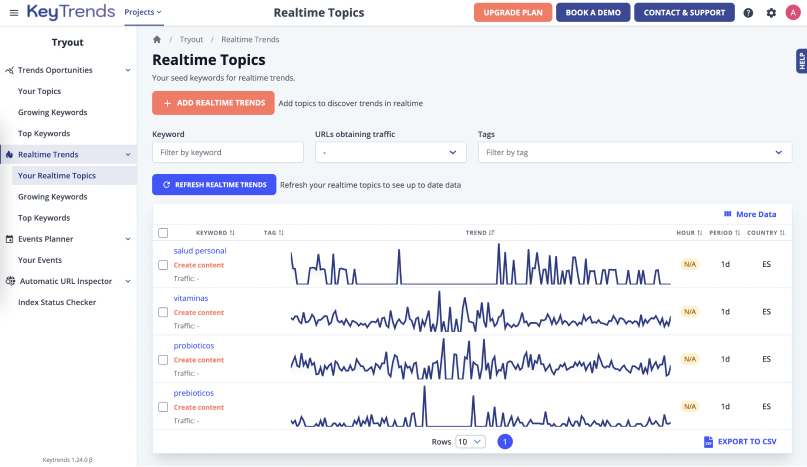Open the salud personal keyword link
Viewport: 807px width, 467px height.
(200, 251)
